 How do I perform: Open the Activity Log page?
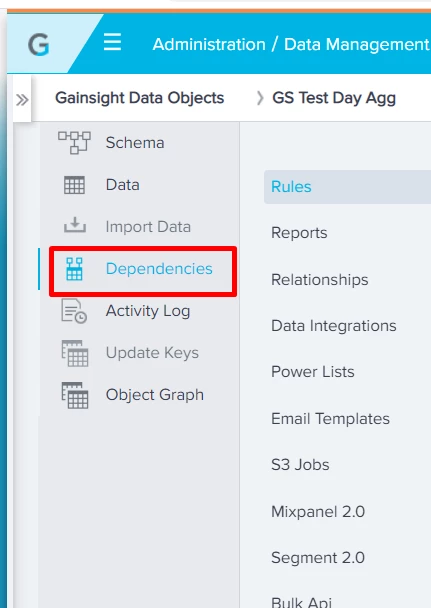coord(148,311)
